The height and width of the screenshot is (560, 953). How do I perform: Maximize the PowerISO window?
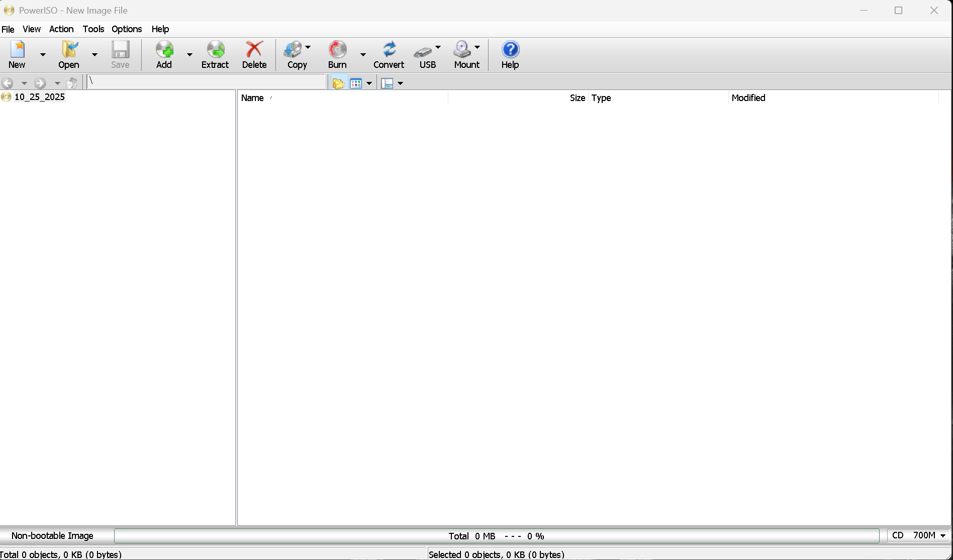coord(899,10)
